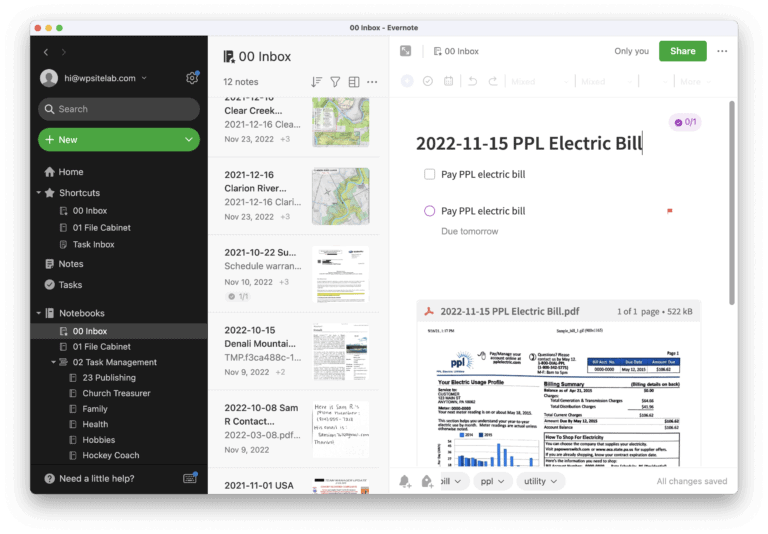Click the green Share button
The image size is (768, 534).
(x=682, y=51)
